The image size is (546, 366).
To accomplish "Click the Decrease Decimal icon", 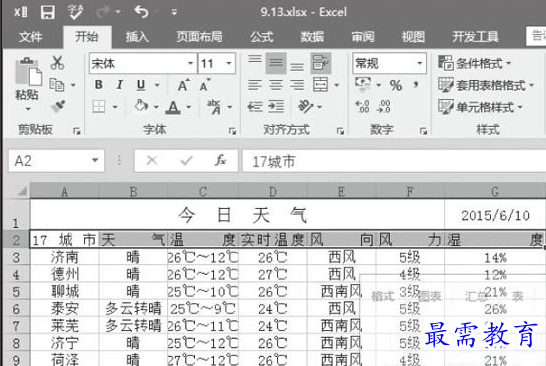I will coord(383,107).
